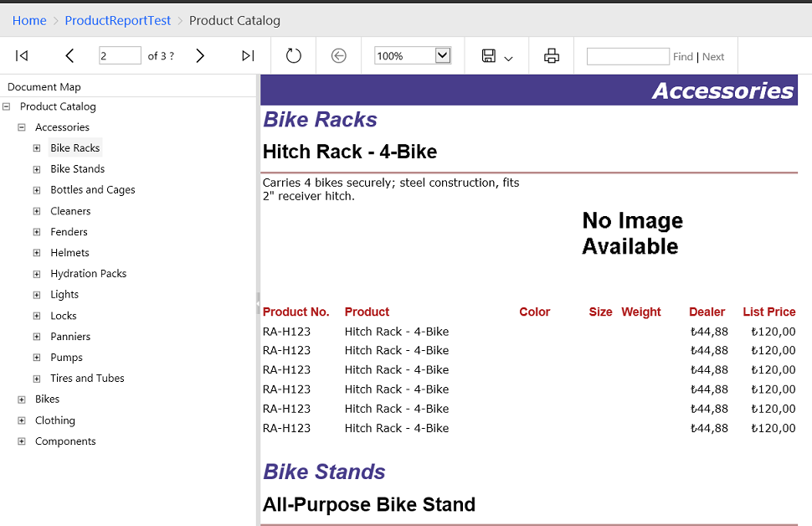This screenshot has width=812, height=526.
Task: Go to previous report page
Action: click(x=69, y=56)
